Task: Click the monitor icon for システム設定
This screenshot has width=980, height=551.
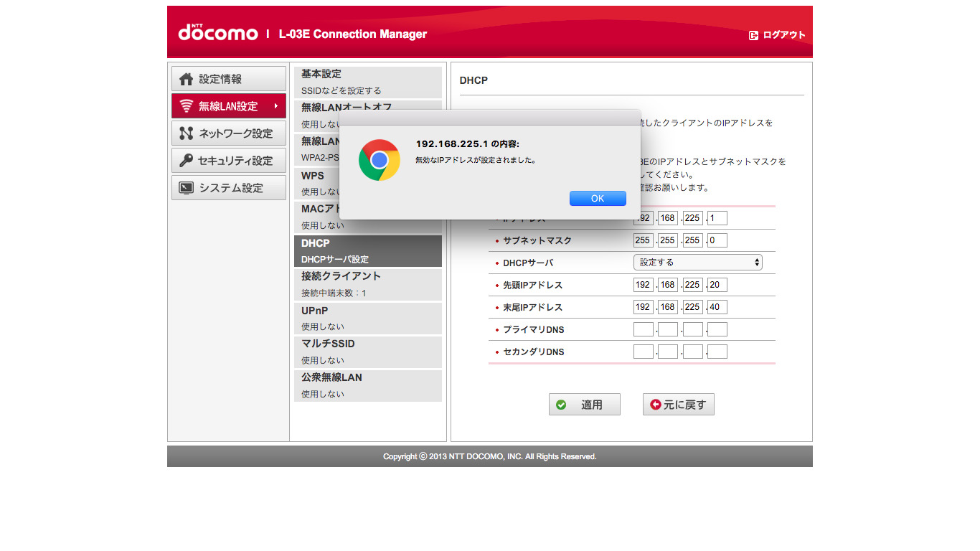Action: pyautogui.click(x=186, y=188)
